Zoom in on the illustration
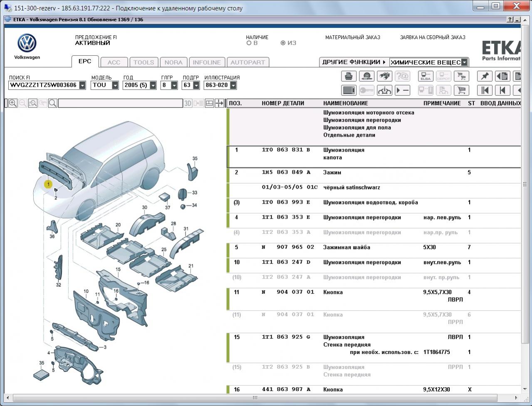532x406 pixels. (13, 103)
